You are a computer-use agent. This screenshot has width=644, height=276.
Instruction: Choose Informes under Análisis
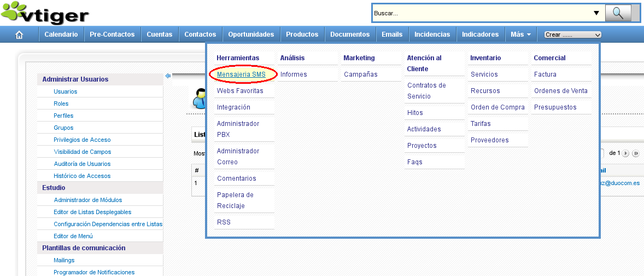294,74
